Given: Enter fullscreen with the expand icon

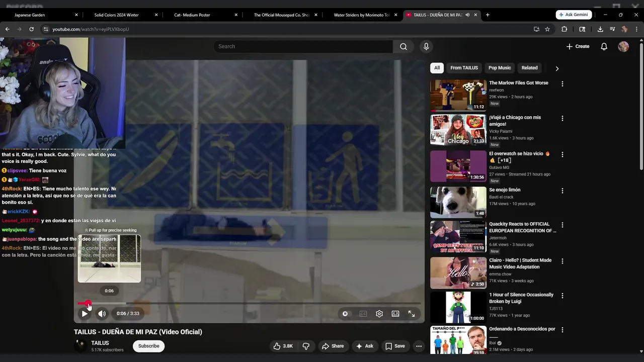Looking at the screenshot, I should pos(412,314).
